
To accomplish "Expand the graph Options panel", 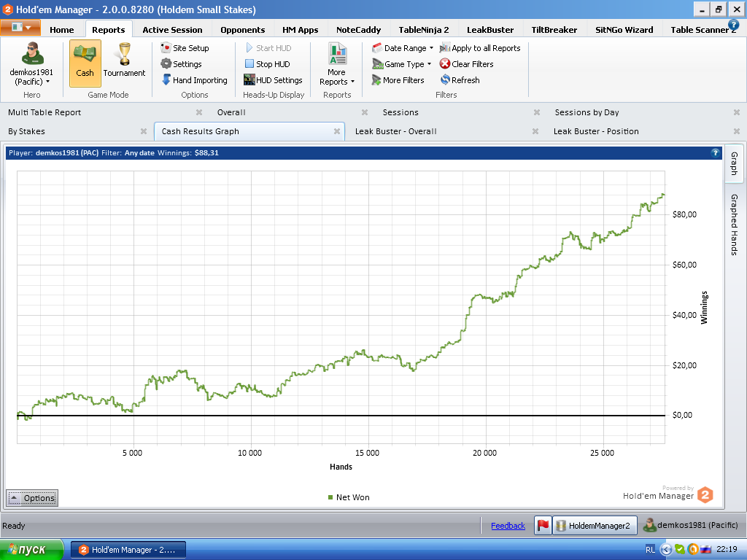I will pyautogui.click(x=32, y=498).
